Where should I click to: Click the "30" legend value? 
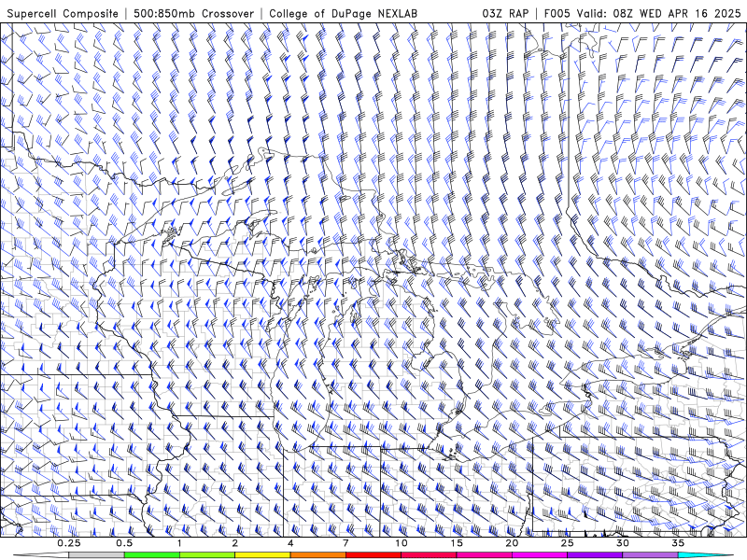point(623,543)
